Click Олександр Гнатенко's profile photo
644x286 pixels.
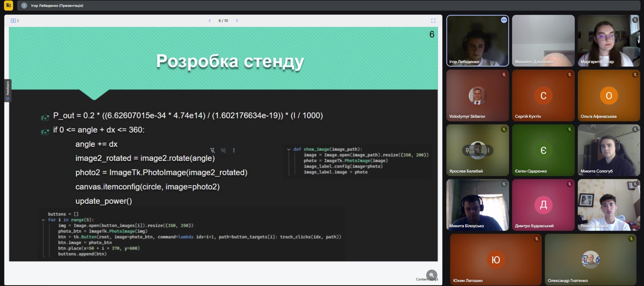click(x=590, y=260)
